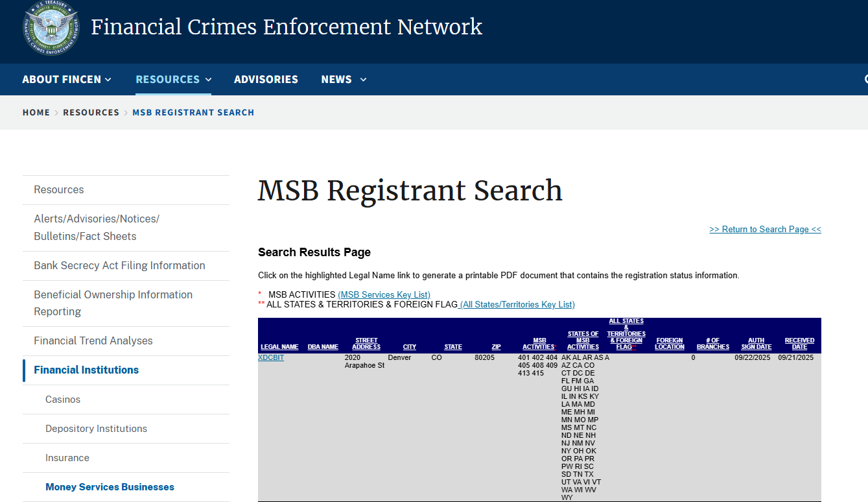Click the Financial Crimes Enforcement Network title
868x502 pixels.
[287, 27]
